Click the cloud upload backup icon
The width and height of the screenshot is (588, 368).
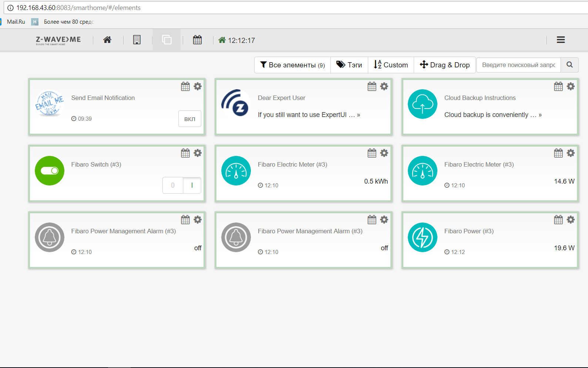[x=423, y=104]
